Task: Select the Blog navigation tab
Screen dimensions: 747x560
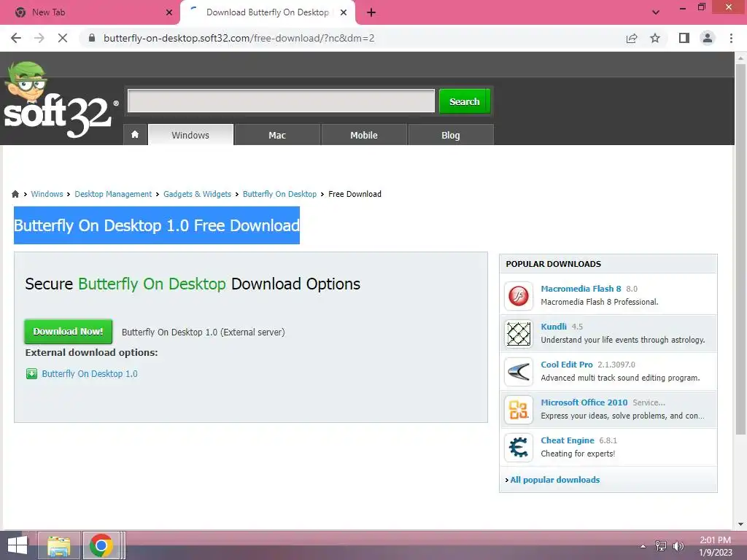Action: (x=451, y=135)
